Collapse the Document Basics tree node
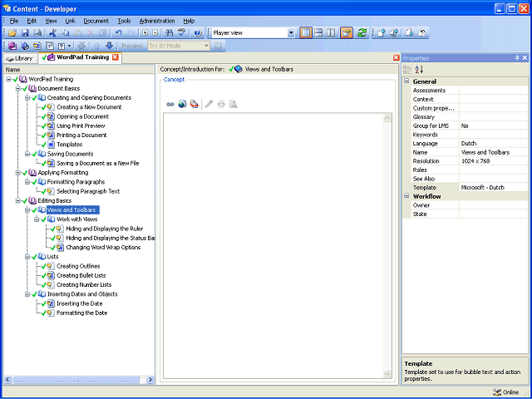The width and height of the screenshot is (532, 399). tap(18, 89)
